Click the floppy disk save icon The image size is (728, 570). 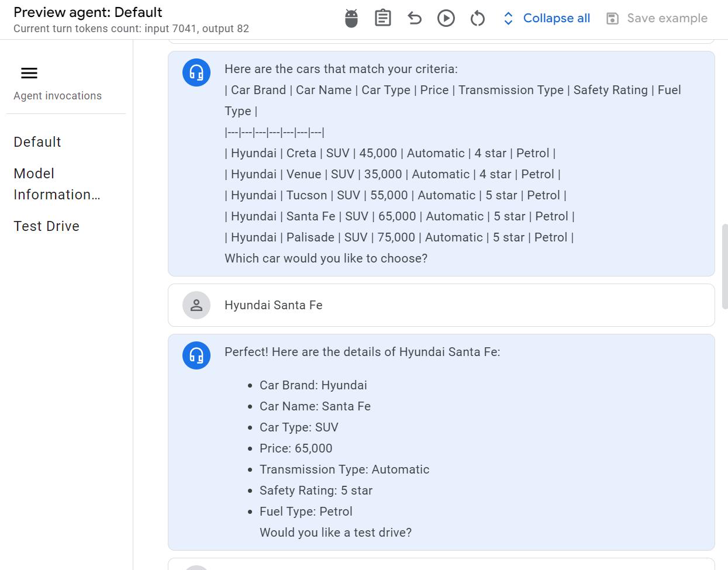click(612, 19)
